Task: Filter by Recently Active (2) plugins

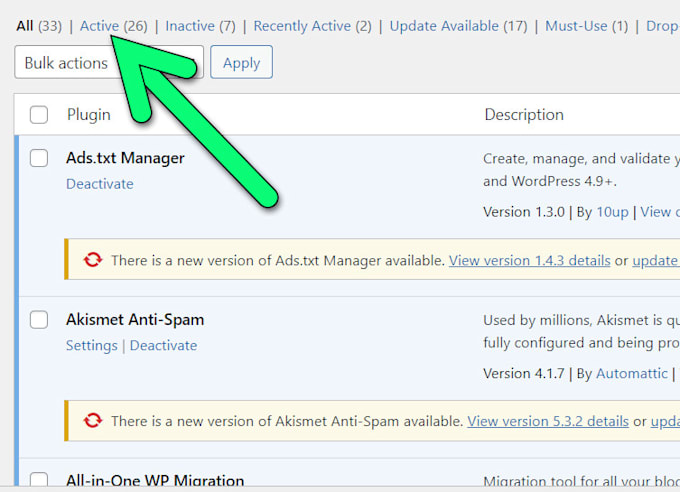Action: (x=313, y=26)
